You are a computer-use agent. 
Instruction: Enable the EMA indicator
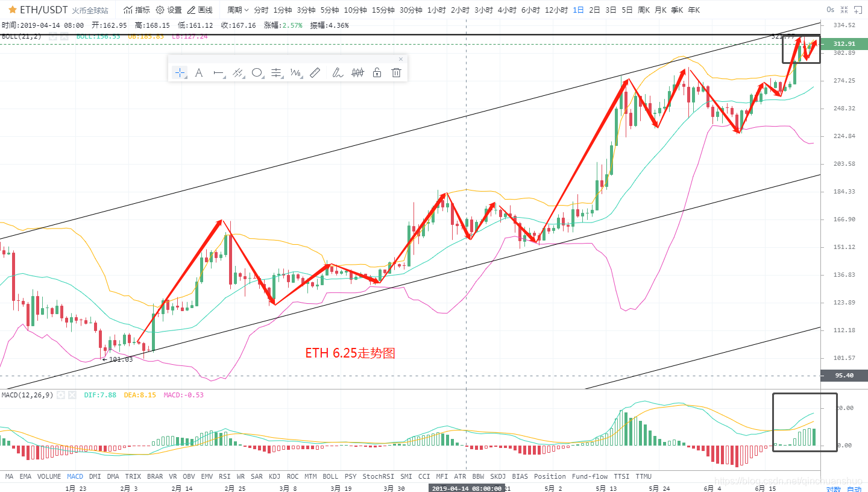coord(25,476)
